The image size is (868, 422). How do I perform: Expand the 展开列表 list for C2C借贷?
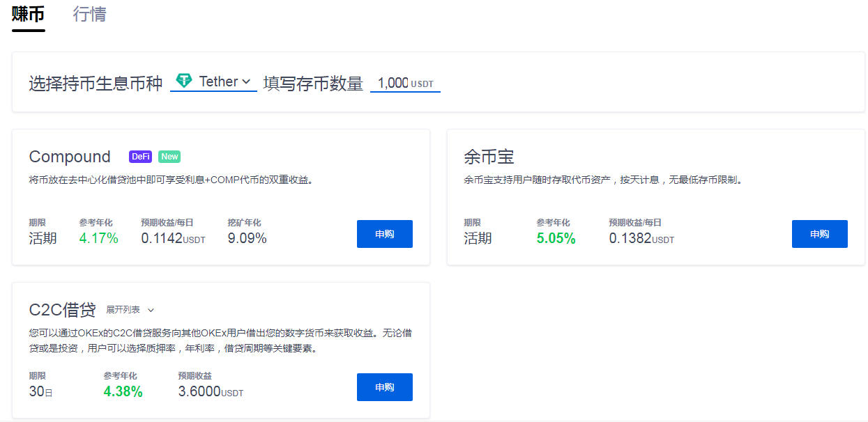point(123,309)
